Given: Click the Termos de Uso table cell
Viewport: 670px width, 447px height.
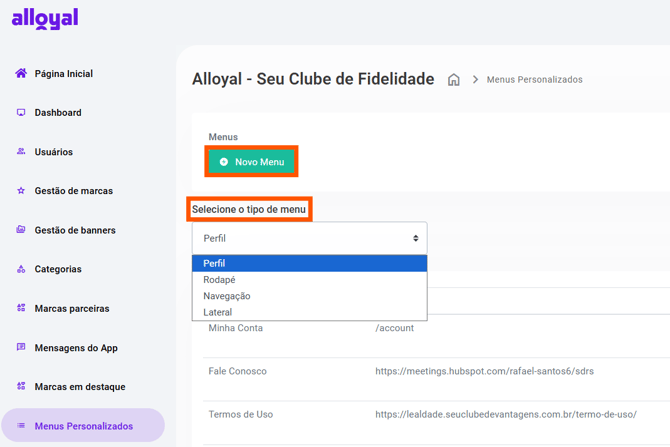Looking at the screenshot, I should coord(241,414).
